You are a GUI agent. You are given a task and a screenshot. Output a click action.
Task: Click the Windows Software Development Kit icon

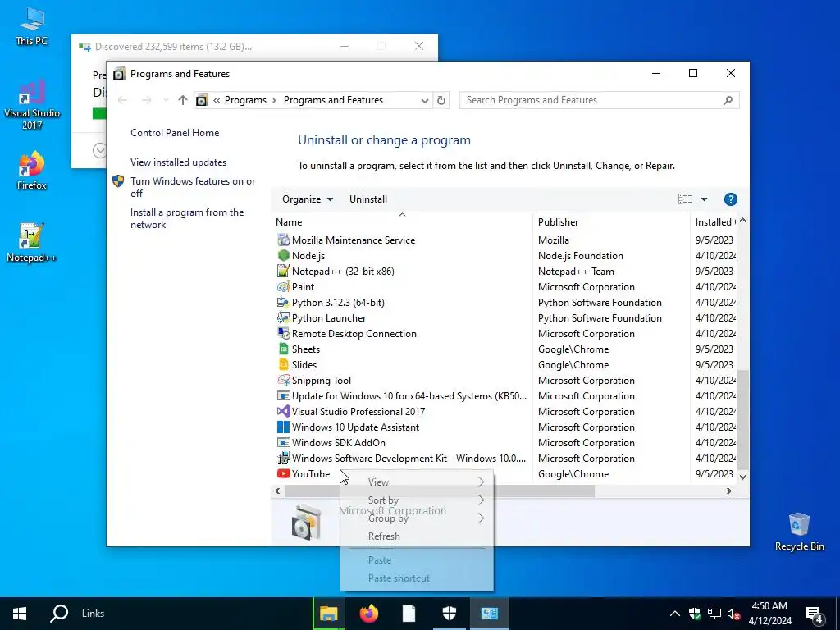click(283, 458)
